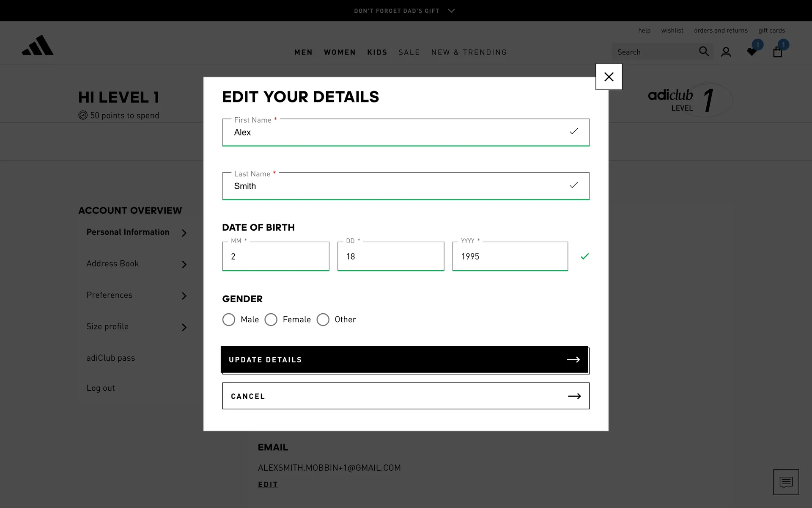Expand the Size profile section arrow
This screenshot has height=508, width=812.
point(184,327)
